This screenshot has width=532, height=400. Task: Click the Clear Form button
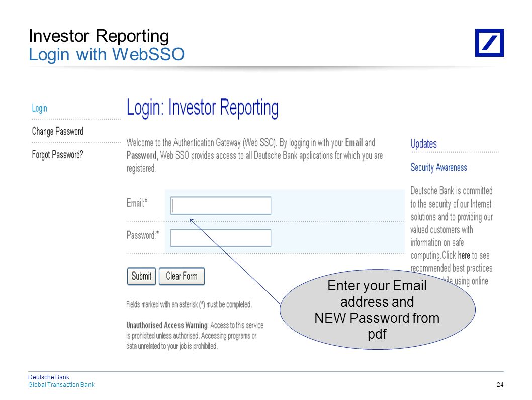pos(182,276)
